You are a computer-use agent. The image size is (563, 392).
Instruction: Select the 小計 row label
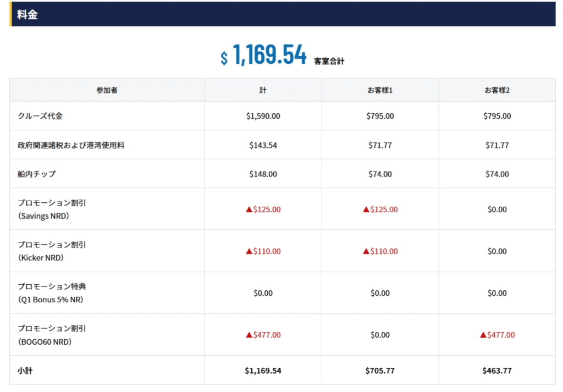25,371
